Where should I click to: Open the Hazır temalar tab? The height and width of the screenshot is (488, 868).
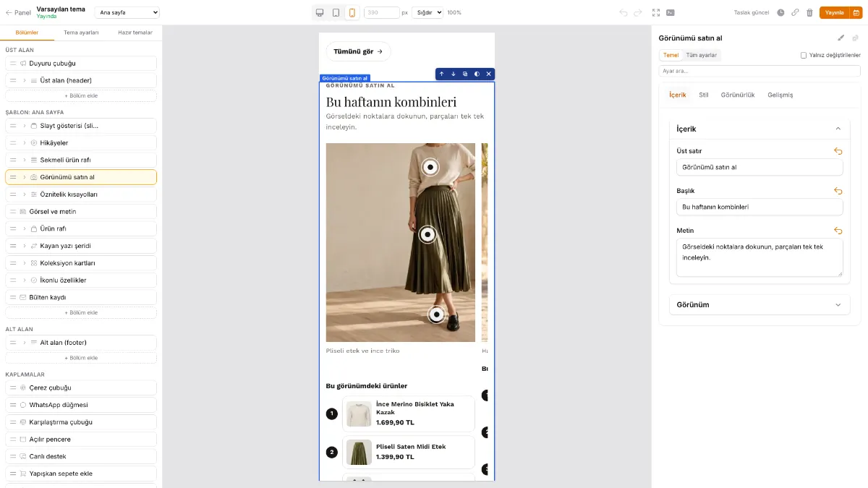(x=135, y=33)
